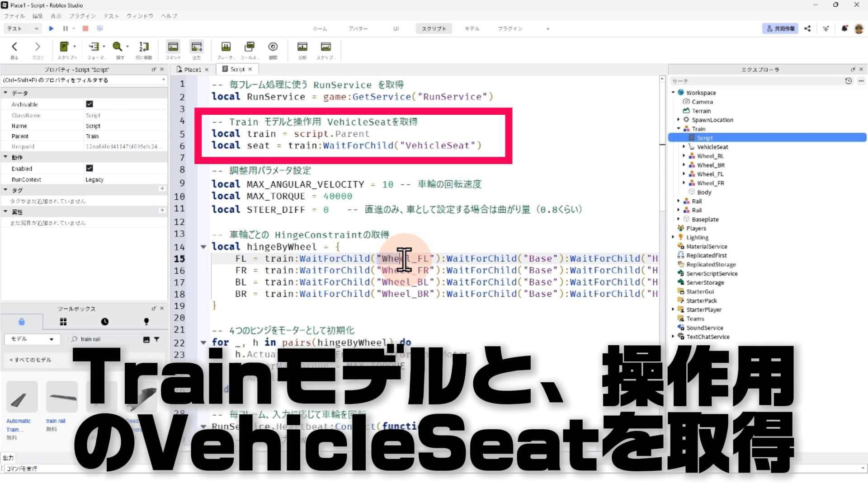Select the train rail toolbox thumbnail
This screenshot has width=868, height=488.
tap(62, 397)
